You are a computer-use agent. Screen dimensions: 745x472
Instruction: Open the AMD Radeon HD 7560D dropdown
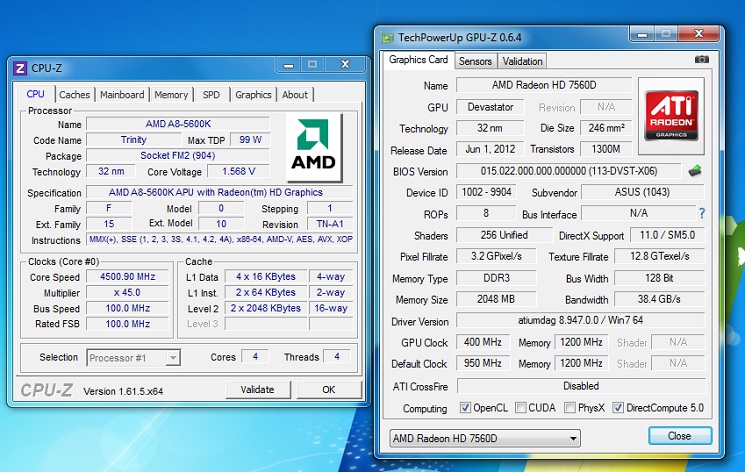coord(485,438)
